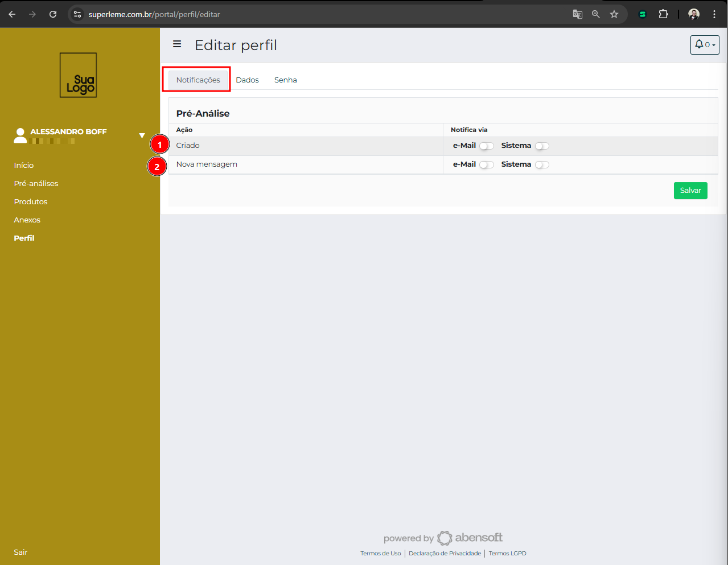The image size is (728, 565).
Task: Open the Senha tab
Action: coord(285,80)
